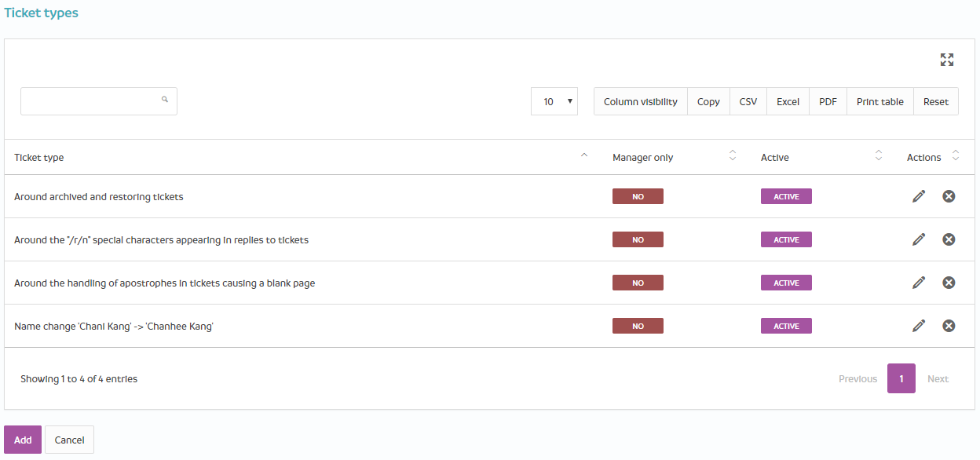Edit the apostrophes blank page ticket type
Image resolution: width=980 pixels, height=460 pixels.
click(x=919, y=283)
